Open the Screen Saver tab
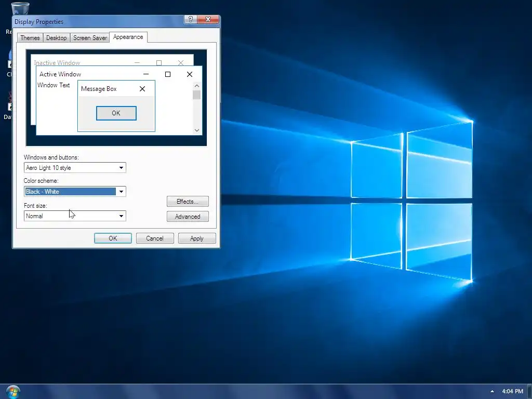The height and width of the screenshot is (399, 532). click(x=90, y=37)
